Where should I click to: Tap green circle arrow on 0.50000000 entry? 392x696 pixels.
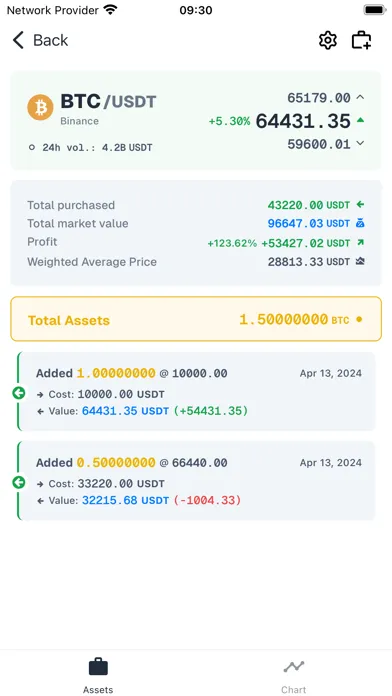(x=19, y=482)
